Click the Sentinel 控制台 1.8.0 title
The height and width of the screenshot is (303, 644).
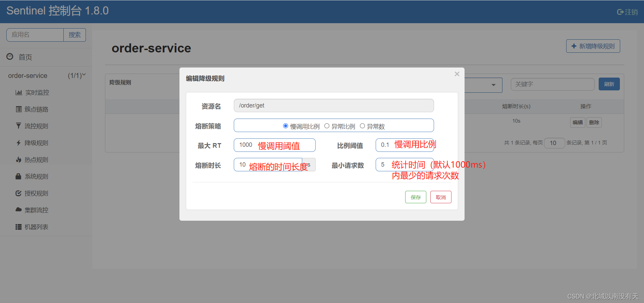58,11
